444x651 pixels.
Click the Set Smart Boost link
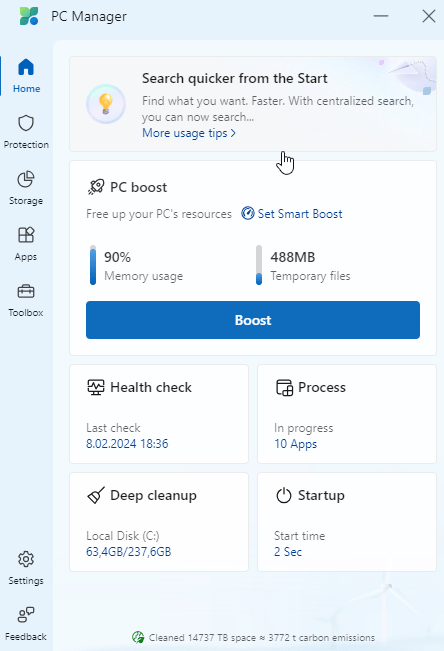(x=300, y=214)
